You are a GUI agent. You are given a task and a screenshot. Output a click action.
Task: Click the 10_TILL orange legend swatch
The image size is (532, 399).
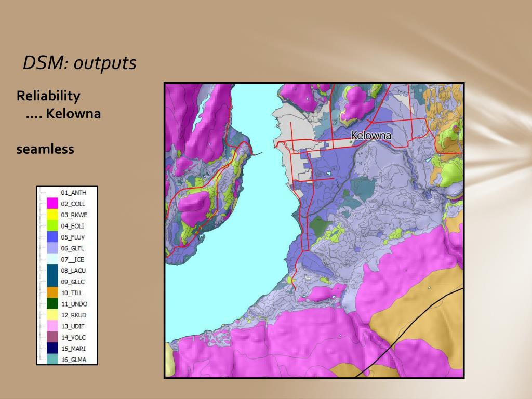coord(52,293)
